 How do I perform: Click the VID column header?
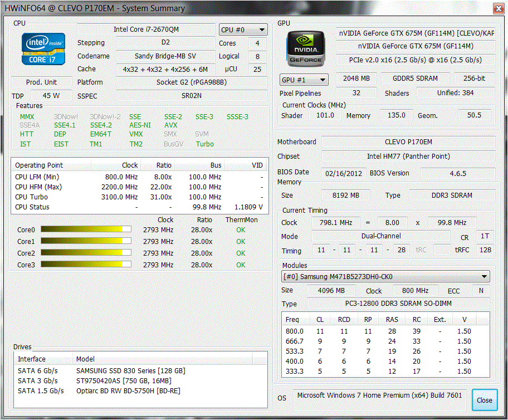pyautogui.click(x=246, y=165)
